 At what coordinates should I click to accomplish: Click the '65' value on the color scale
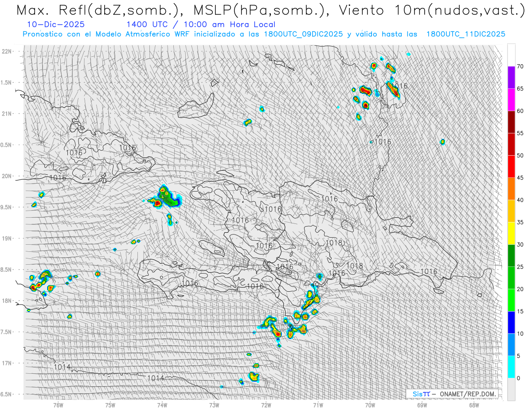pyautogui.click(x=520, y=89)
